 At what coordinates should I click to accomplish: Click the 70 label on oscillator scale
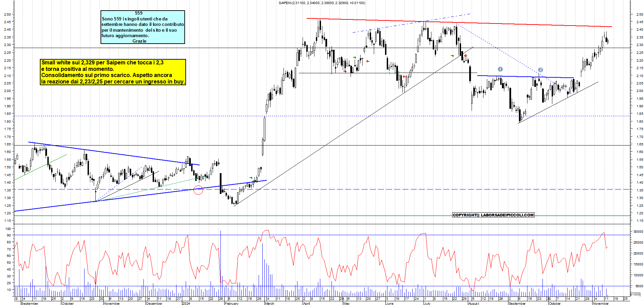[x=9, y=249]
